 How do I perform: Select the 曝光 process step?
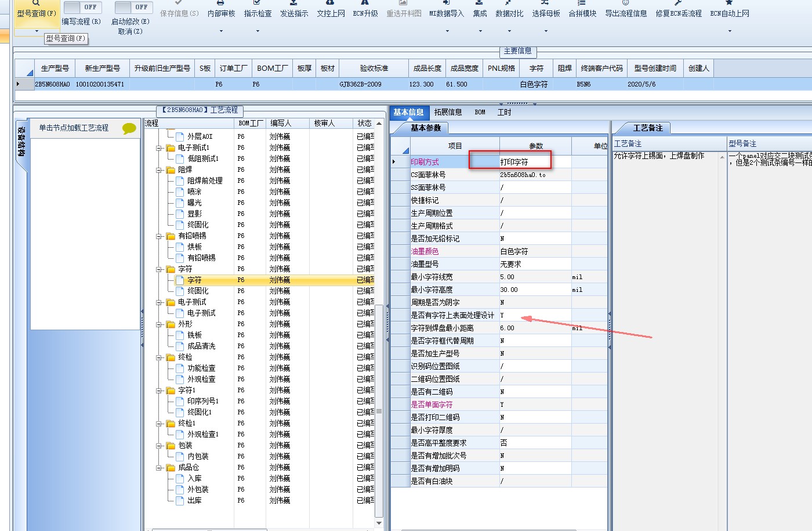coord(194,203)
